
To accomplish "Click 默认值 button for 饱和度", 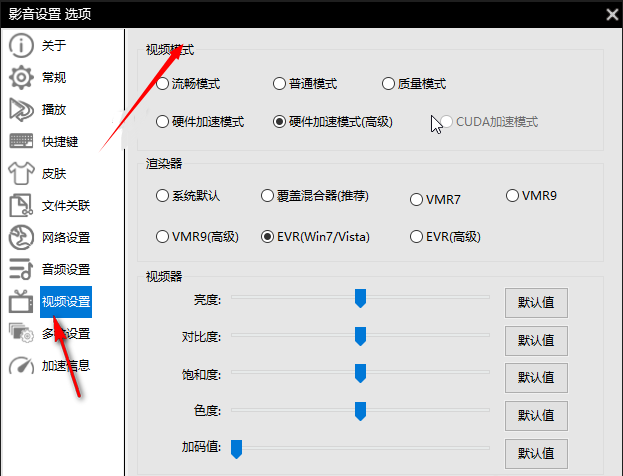I will 536,378.
